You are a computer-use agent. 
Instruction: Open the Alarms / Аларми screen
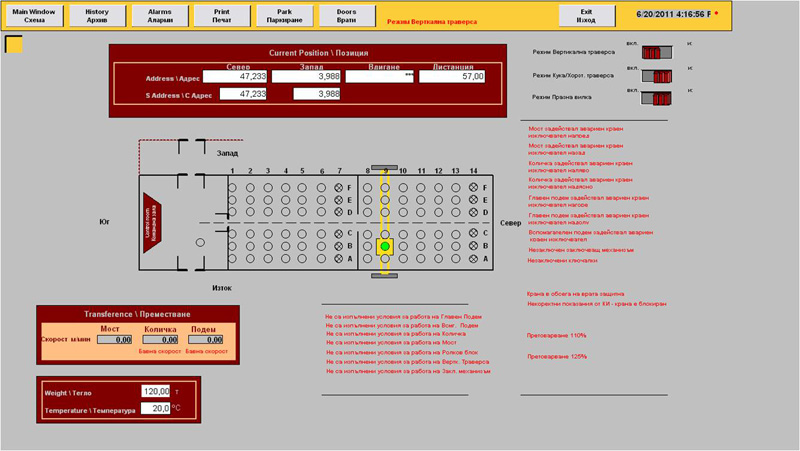(159, 16)
